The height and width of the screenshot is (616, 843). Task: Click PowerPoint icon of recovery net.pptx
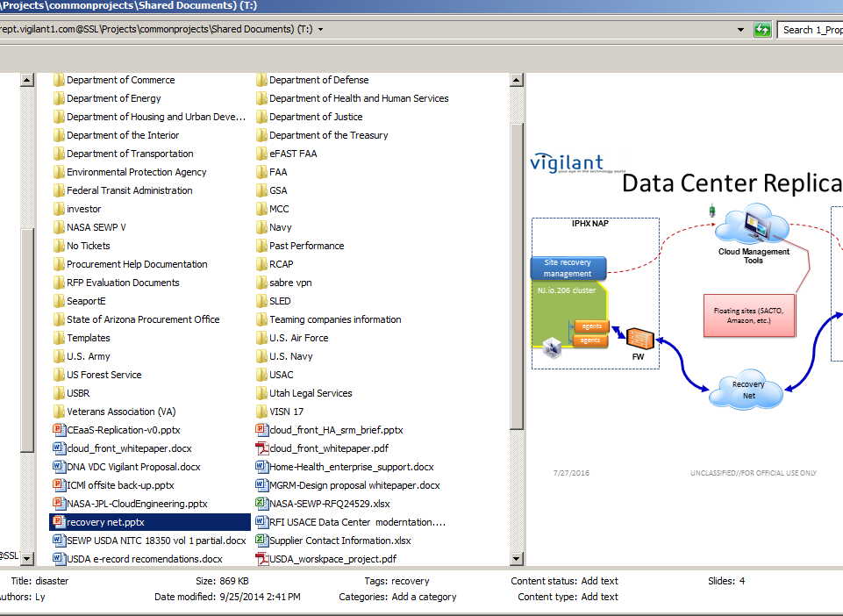[59, 522]
